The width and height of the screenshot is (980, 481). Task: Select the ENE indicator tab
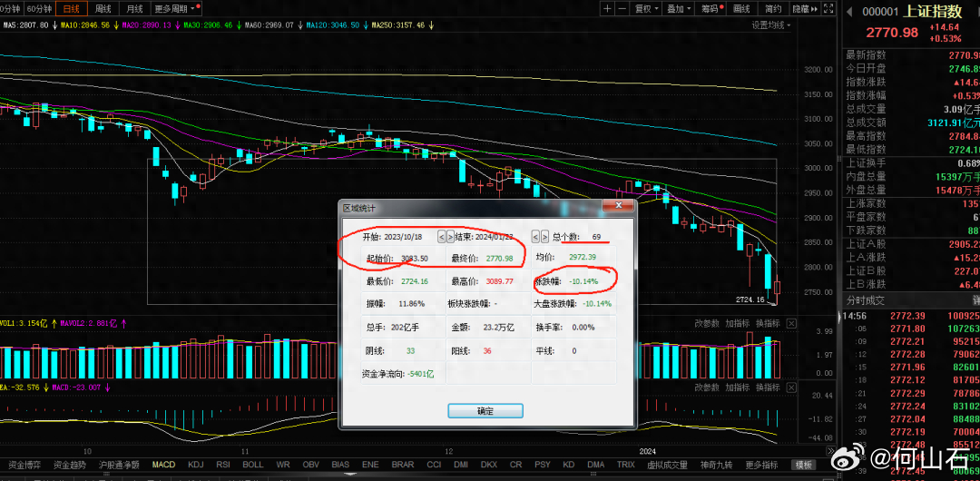(370, 465)
